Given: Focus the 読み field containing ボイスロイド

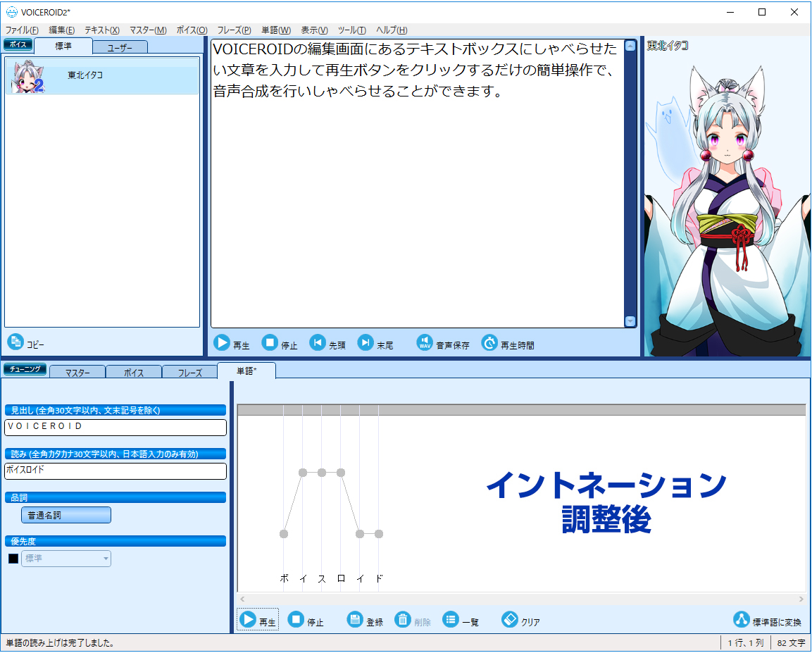Looking at the screenshot, I should 115,471.
